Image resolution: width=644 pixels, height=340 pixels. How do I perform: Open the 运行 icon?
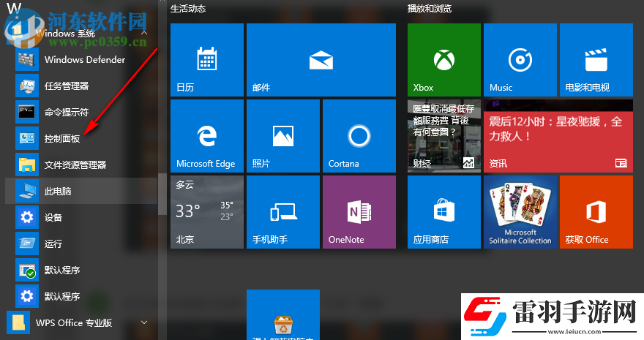coord(27,243)
